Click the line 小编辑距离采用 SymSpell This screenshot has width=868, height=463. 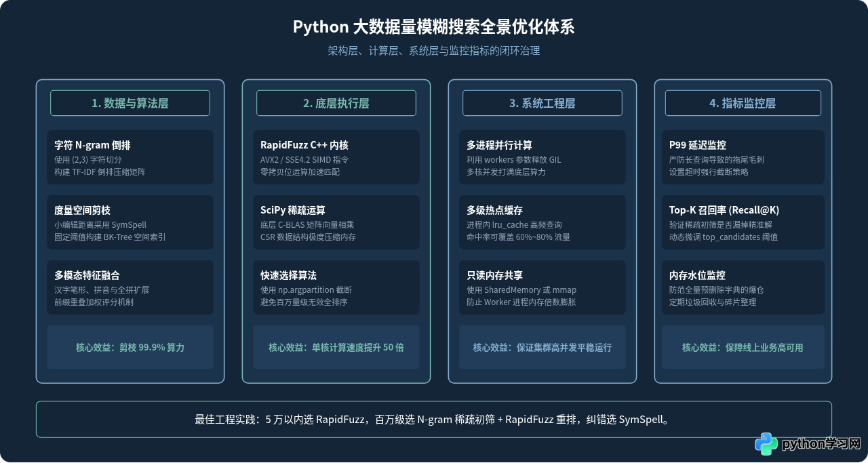[100, 225]
